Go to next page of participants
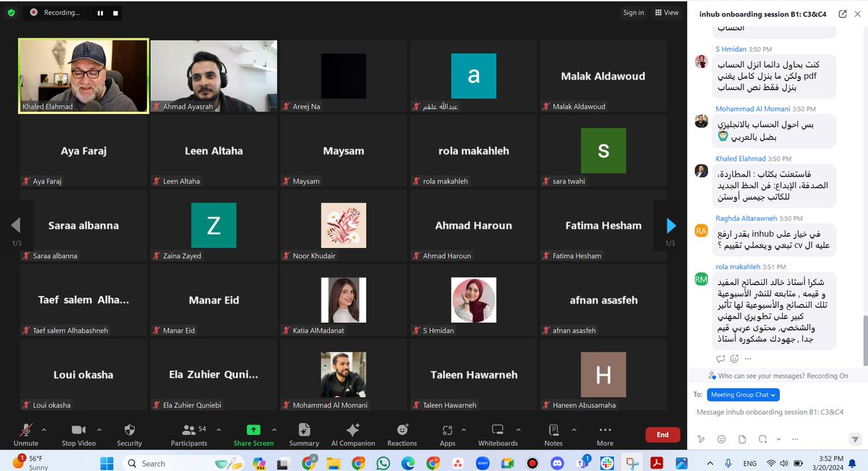868x471 pixels. (671, 225)
